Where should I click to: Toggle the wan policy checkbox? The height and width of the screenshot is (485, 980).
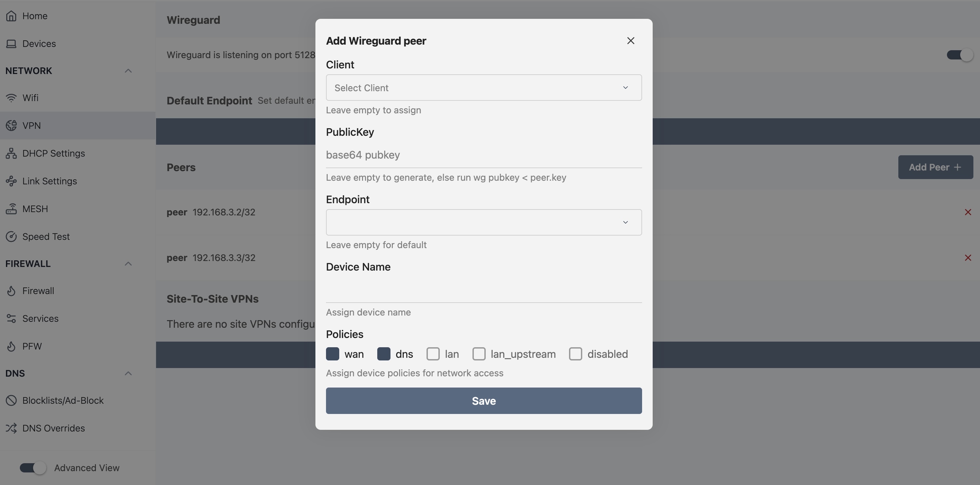333,354
